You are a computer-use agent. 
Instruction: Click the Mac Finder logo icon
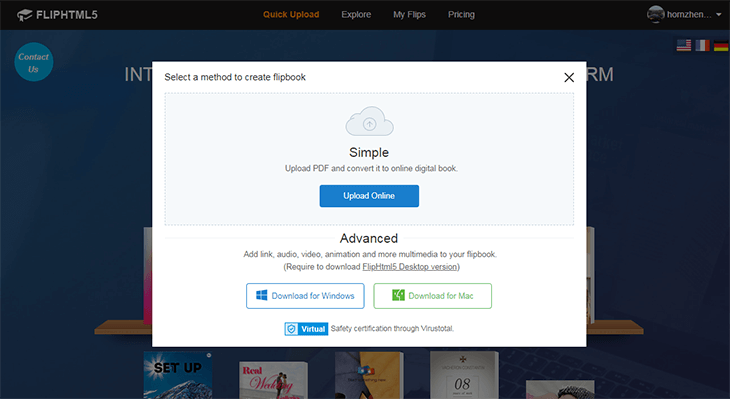coord(399,295)
